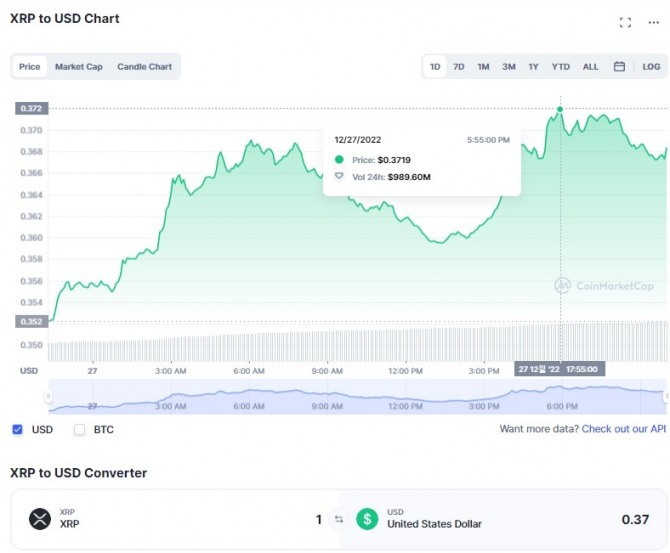Click the 3:00 AM main axis label
670x553 pixels.
tap(170, 371)
